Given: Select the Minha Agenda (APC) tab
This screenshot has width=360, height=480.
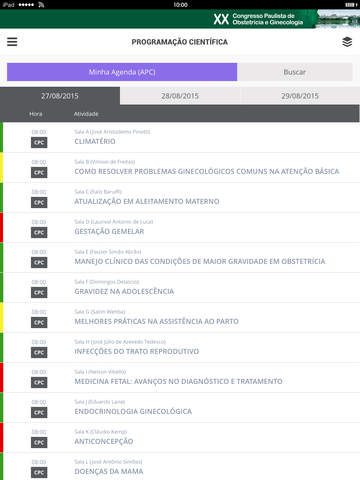Looking at the screenshot, I should [122, 72].
